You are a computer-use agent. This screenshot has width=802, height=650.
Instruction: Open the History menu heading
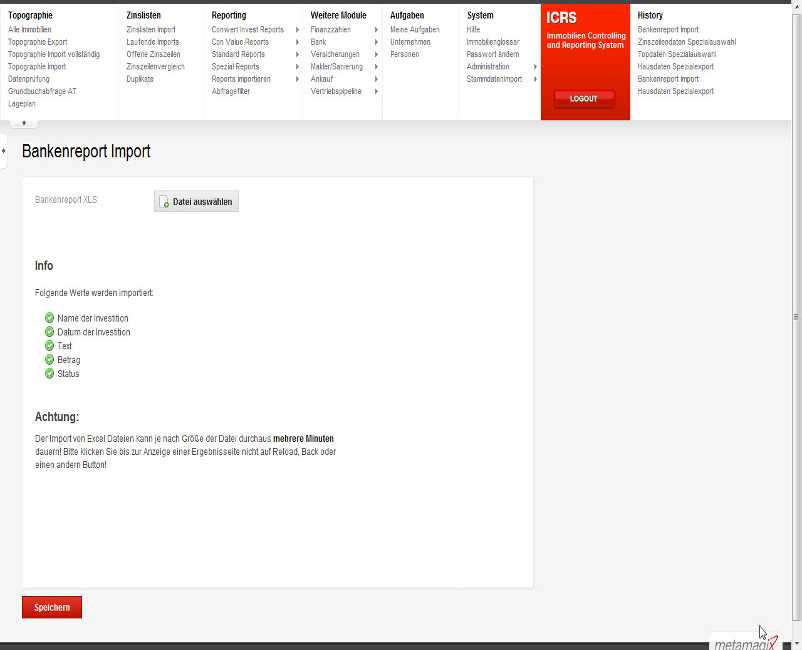[650, 15]
